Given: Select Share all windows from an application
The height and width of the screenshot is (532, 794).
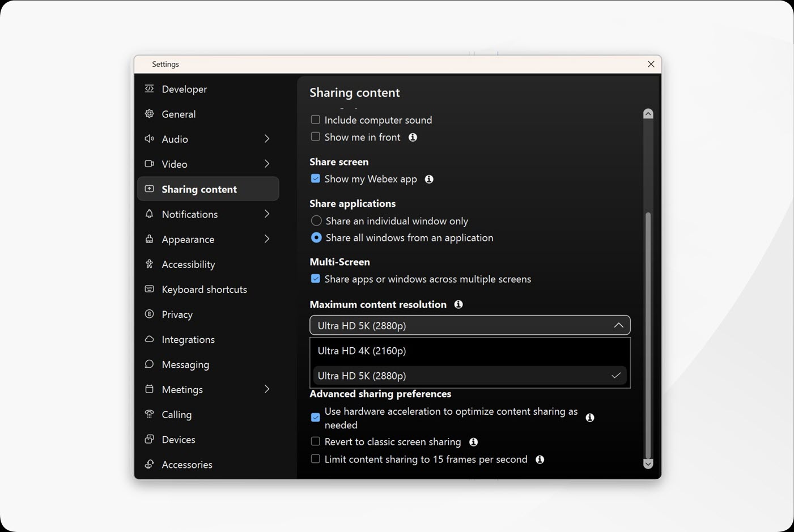Looking at the screenshot, I should [316, 237].
